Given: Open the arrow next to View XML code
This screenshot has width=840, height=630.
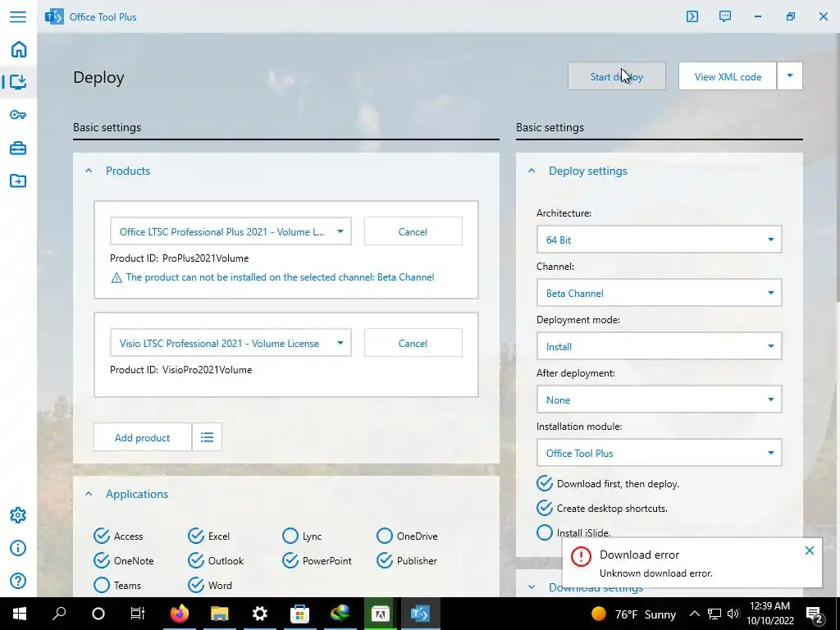Looking at the screenshot, I should pos(790,76).
